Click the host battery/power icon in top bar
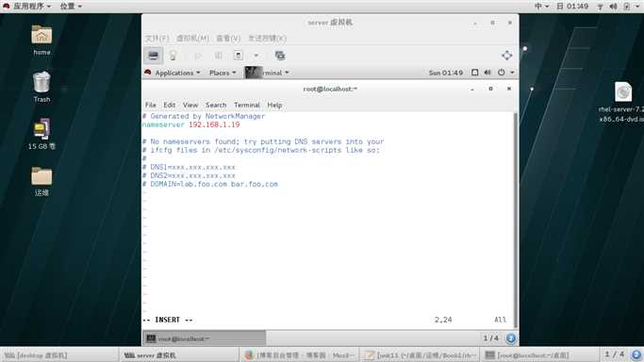Screen dimensions: 644x362 (x=627, y=7)
